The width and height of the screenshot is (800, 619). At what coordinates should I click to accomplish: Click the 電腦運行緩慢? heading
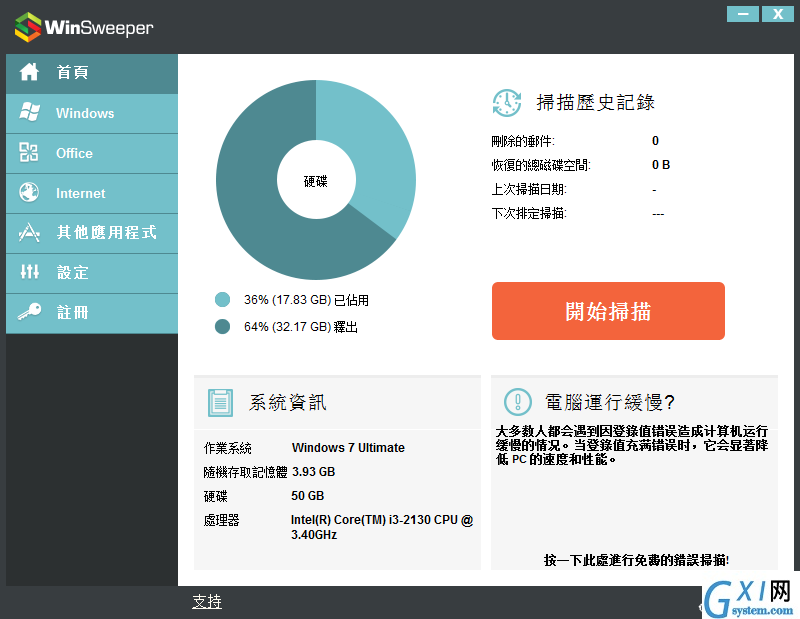[610, 403]
